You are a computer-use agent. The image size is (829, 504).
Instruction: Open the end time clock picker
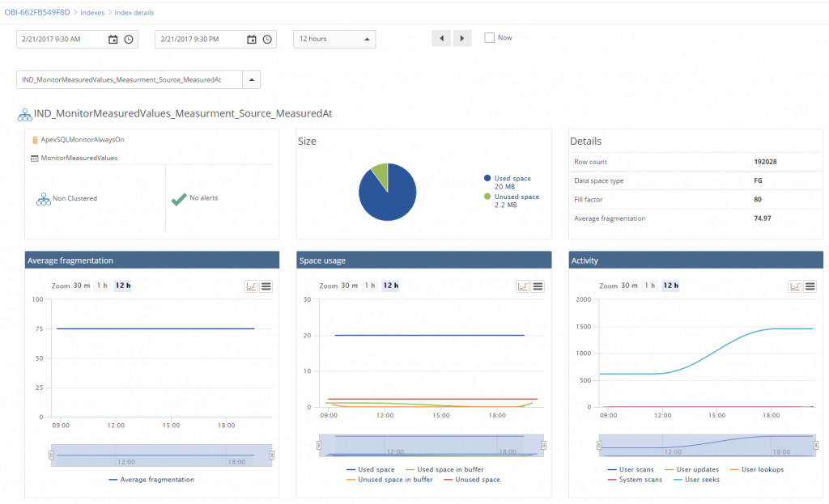tap(266, 38)
